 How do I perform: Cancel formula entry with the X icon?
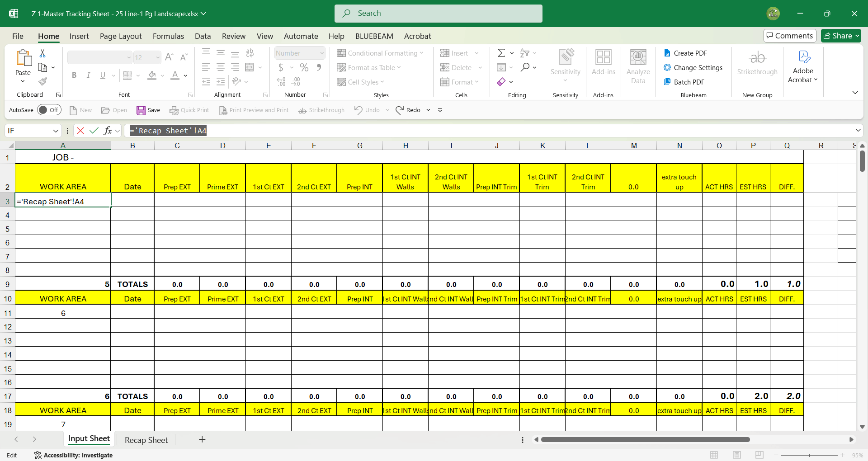click(80, 131)
